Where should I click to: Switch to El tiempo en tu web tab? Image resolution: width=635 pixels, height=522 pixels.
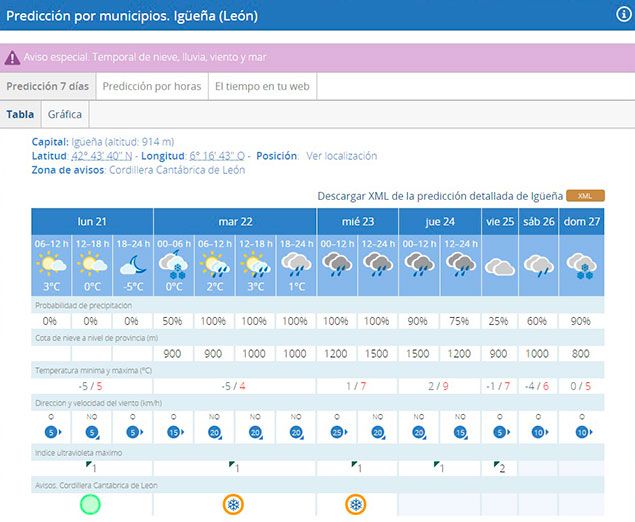pyautogui.click(x=262, y=86)
